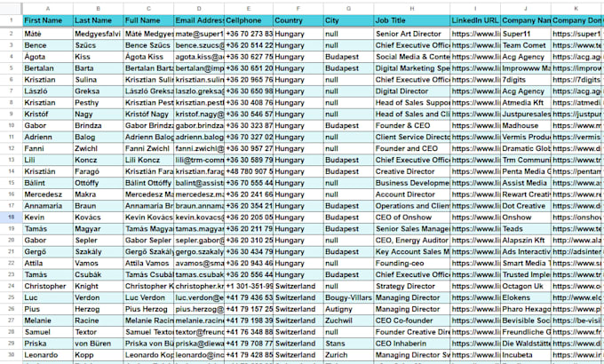Screen dimensions: 604x364
Task: Select the company cell 'Dot Creative'
Action: [526, 206]
